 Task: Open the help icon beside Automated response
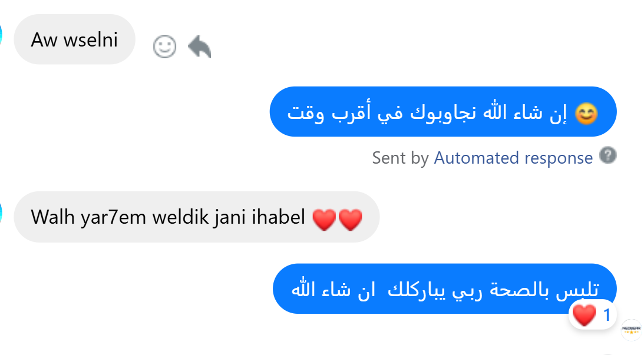[x=608, y=155]
